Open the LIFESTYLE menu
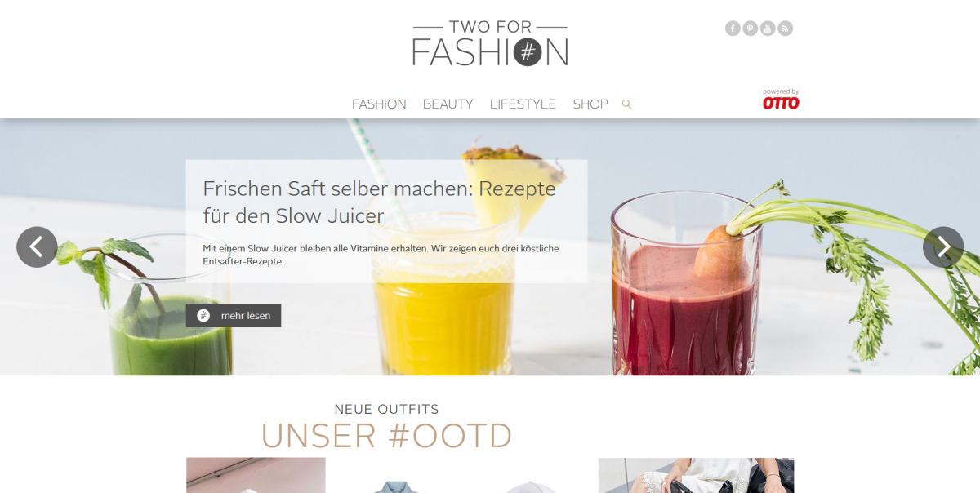This screenshot has height=493, width=980. pos(523,104)
